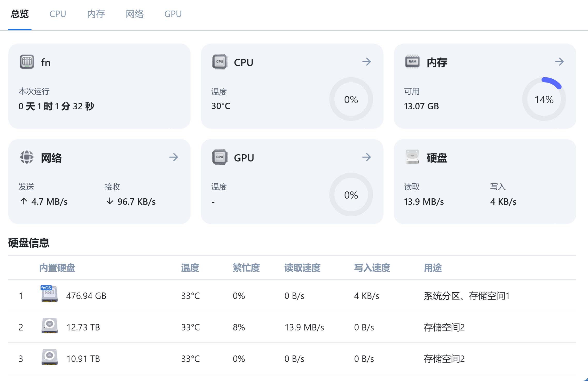
Task: Click the fn NAS device icon
Action: (x=27, y=62)
